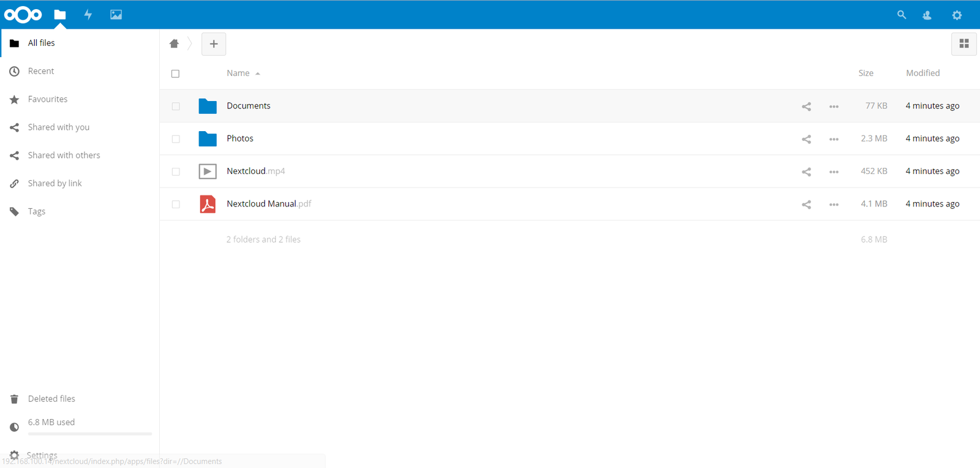The image size is (980, 468).
Task: Share the Nextcloud.mp4 file
Action: [806, 172]
